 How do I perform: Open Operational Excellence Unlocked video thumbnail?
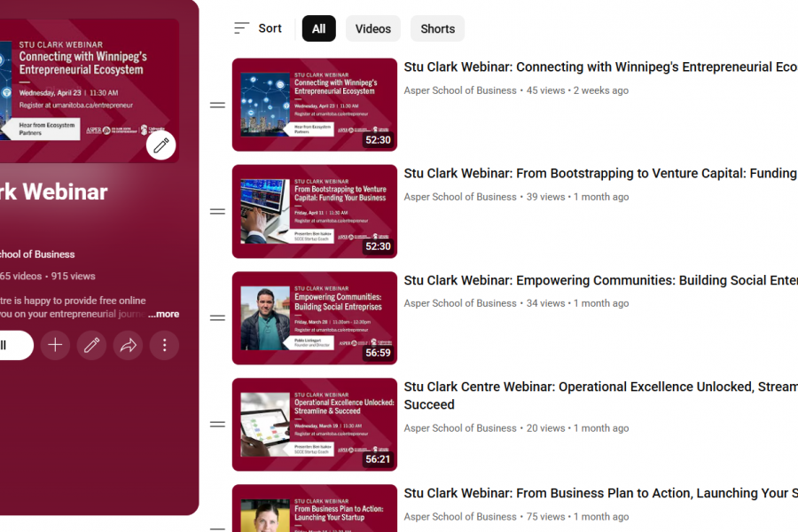[x=315, y=424]
